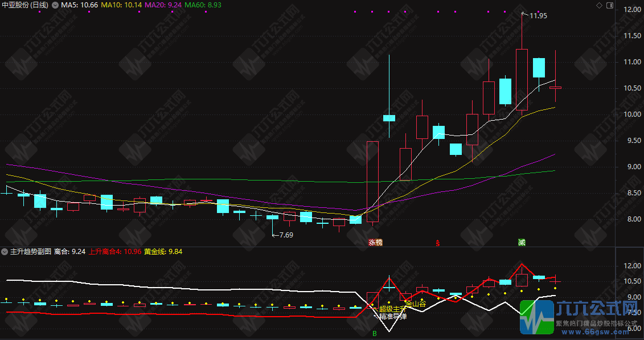Click the MA60 green legend label
Image resolution: width=644 pixels, height=340 pixels.
pos(203,5)
